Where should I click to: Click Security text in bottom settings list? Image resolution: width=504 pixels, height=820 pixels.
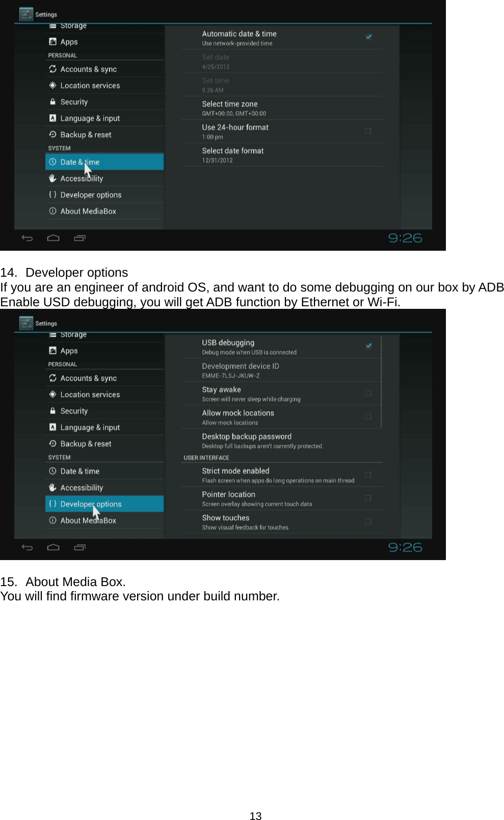(x=74, y=411)
